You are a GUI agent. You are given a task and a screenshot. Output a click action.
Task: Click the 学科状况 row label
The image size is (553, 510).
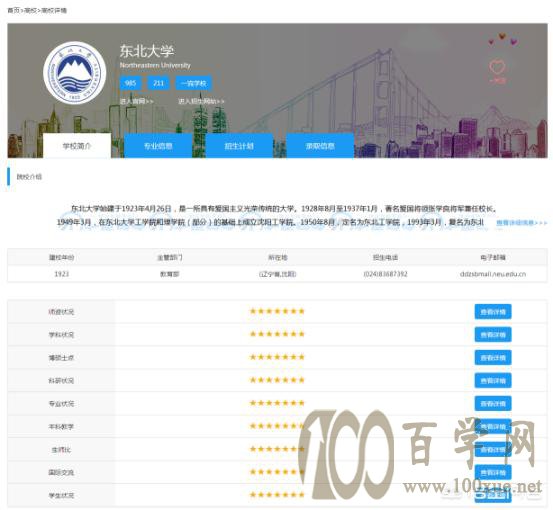pyautogui.click(x=61, y=335)
